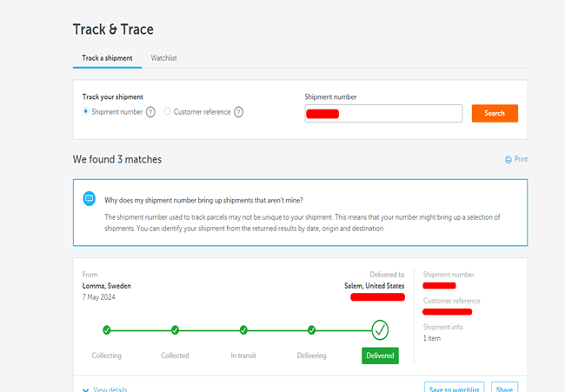Click the Share button
The height and width of the screenshot is (392, 565).
pyautogui.click(x=504, y=388)
